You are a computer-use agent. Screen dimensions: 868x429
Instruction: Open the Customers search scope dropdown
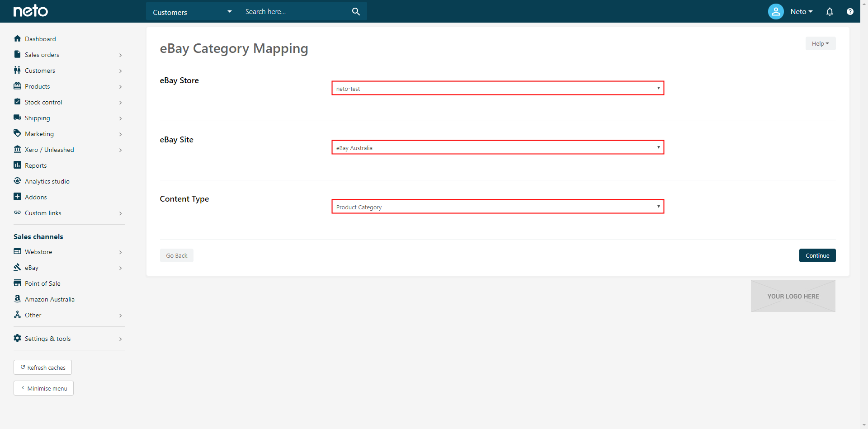tap(192, 12)
